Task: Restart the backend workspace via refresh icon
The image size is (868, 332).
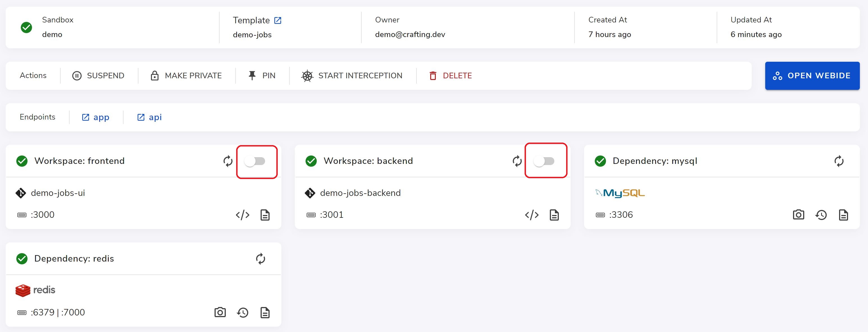Action: click(517, 161)
